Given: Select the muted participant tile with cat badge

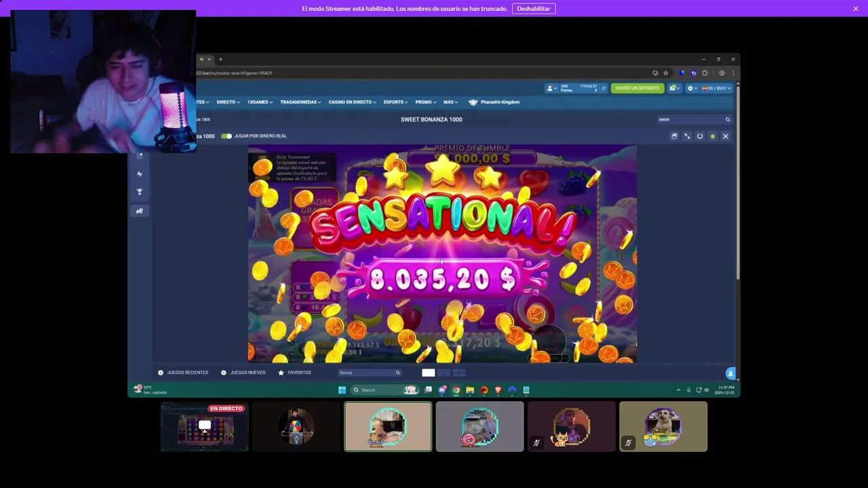Looking at the screenshot, I should pyautogui.click(x=572, y=427).
